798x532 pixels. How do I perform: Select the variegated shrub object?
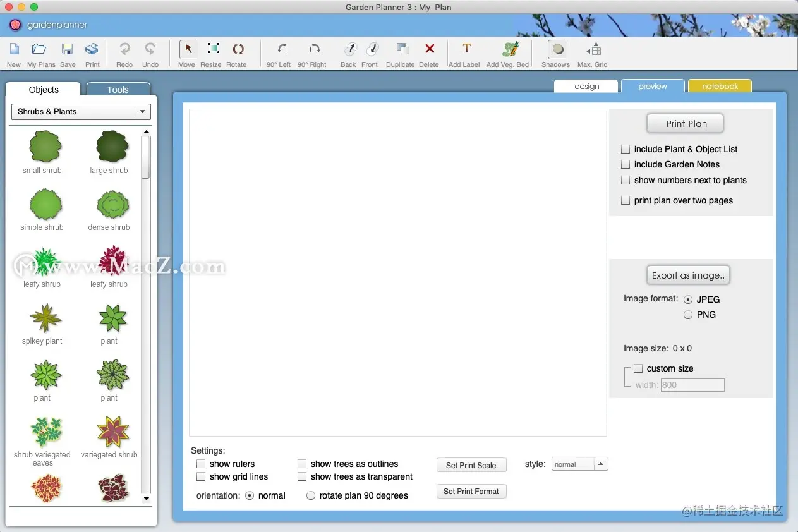click(112, 432)
